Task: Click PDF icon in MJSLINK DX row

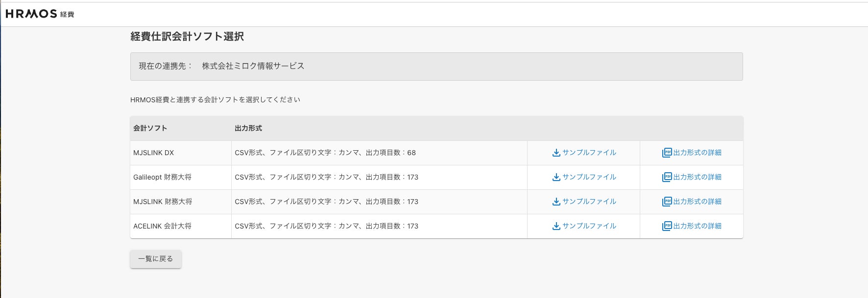Action: pos(667,153)
